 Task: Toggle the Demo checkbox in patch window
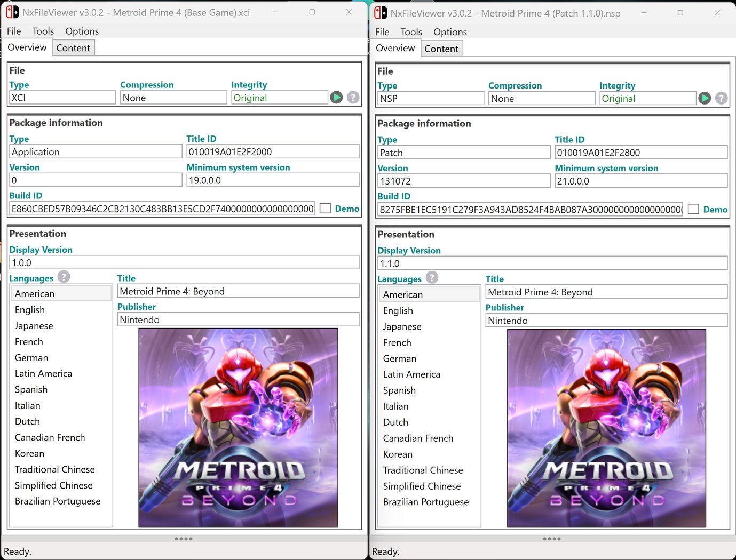coord(693,209)
